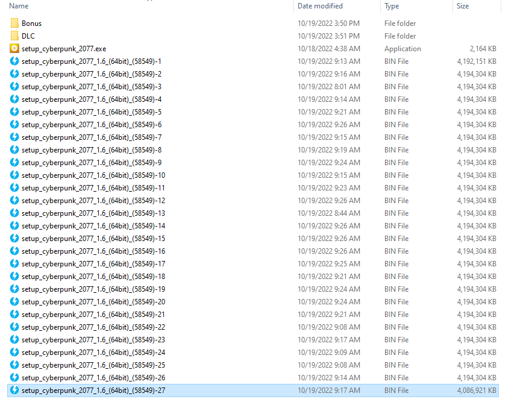Image resolution: width=532 pixels, height=411 pixels.
Task: Click the icon of the BIN file ending -8
Action: point(14,149)
